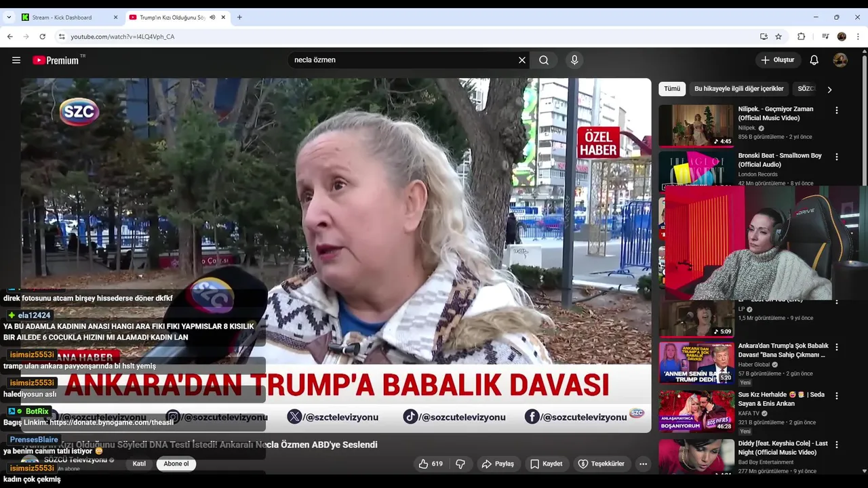
Task: Open options for Nilipek Geçmiyor Zaman video
Action: click(x=836, y=110)
